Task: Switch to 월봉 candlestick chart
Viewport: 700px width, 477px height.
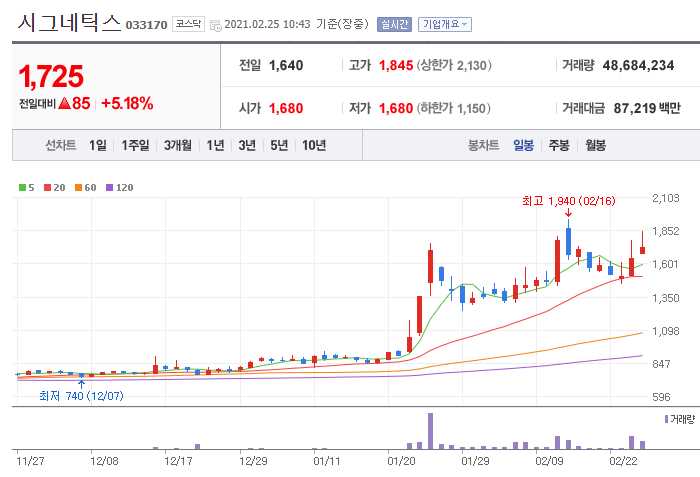Action: pos(596,145)
